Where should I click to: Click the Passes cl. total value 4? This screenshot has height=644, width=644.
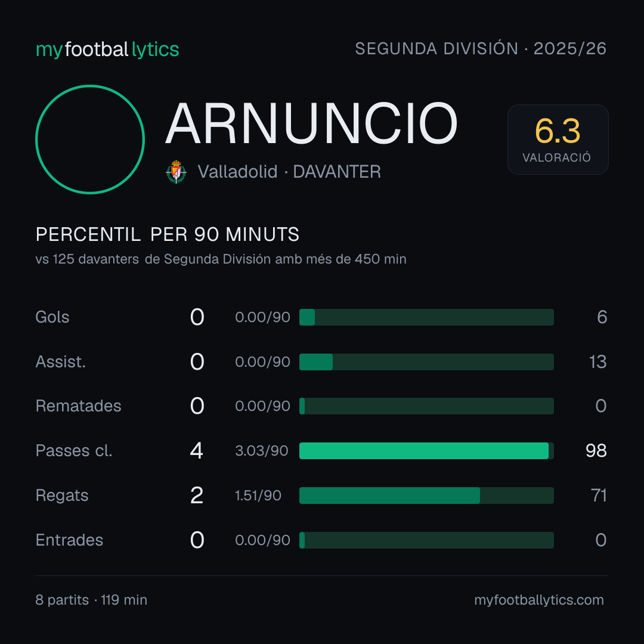pyautogui.click(x=197, y=451)
